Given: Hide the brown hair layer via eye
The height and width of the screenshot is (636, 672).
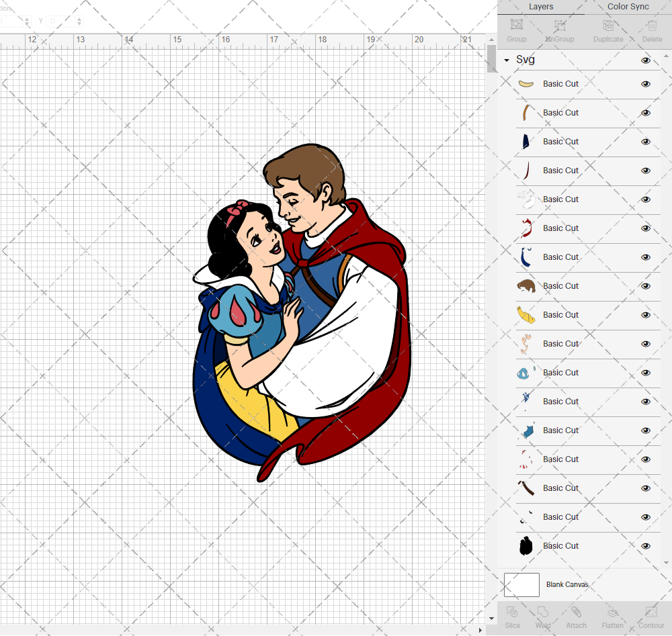Looking at the screenshot, I should click(645, 286).
